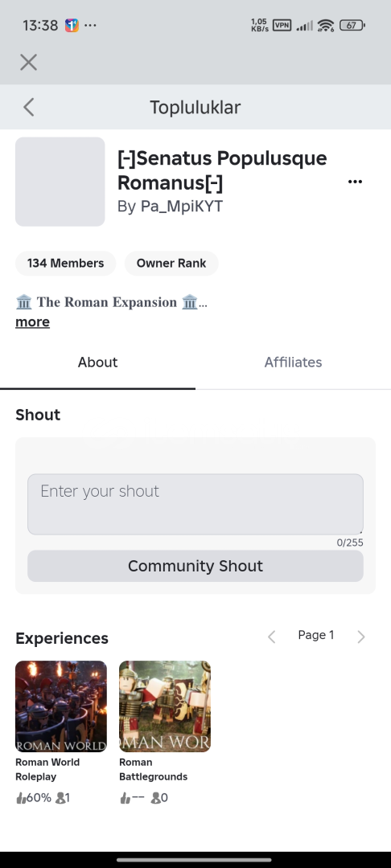
Task: Tap the back arrow beside Topluluklar
Action: click(x=29, y=107)
